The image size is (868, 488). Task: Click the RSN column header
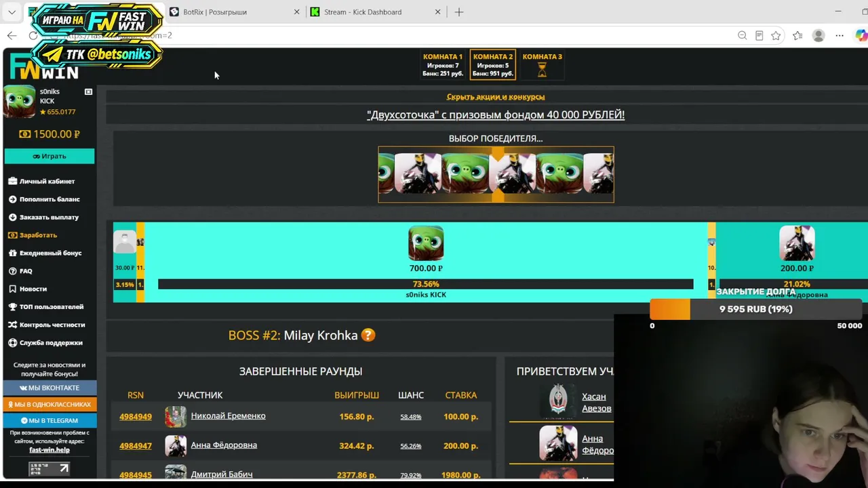[x=136, y=395]
